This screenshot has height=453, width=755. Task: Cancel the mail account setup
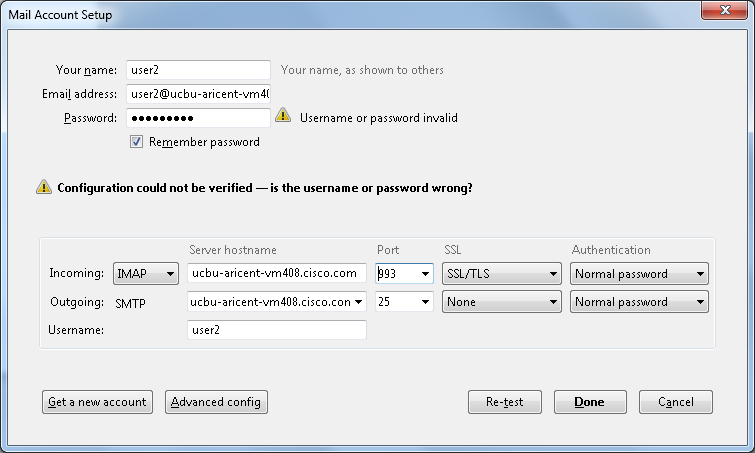676,402
